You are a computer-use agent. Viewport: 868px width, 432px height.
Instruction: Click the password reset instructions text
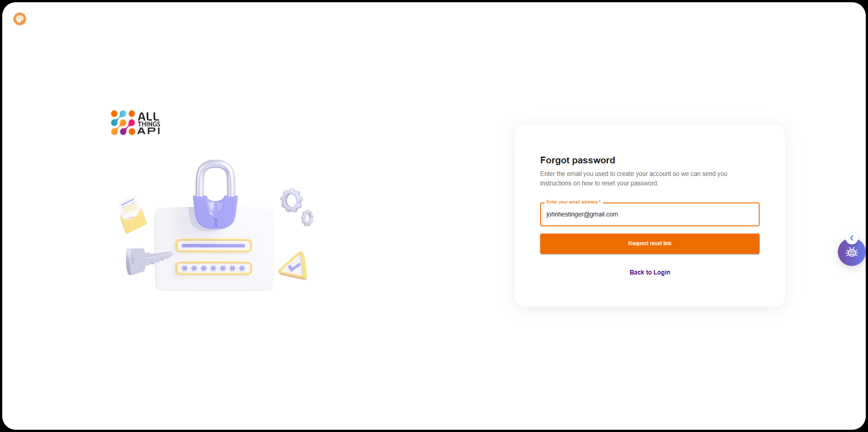pyautogui.click(x=633, y=179)
